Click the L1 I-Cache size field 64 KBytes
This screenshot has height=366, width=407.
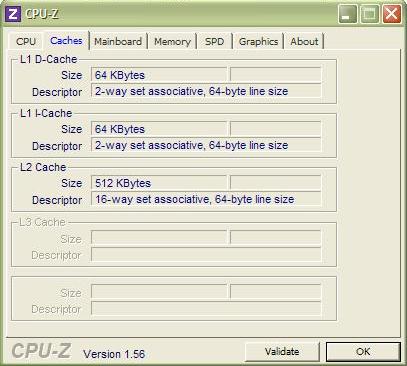pyautogui.click(x=159, y=129)
